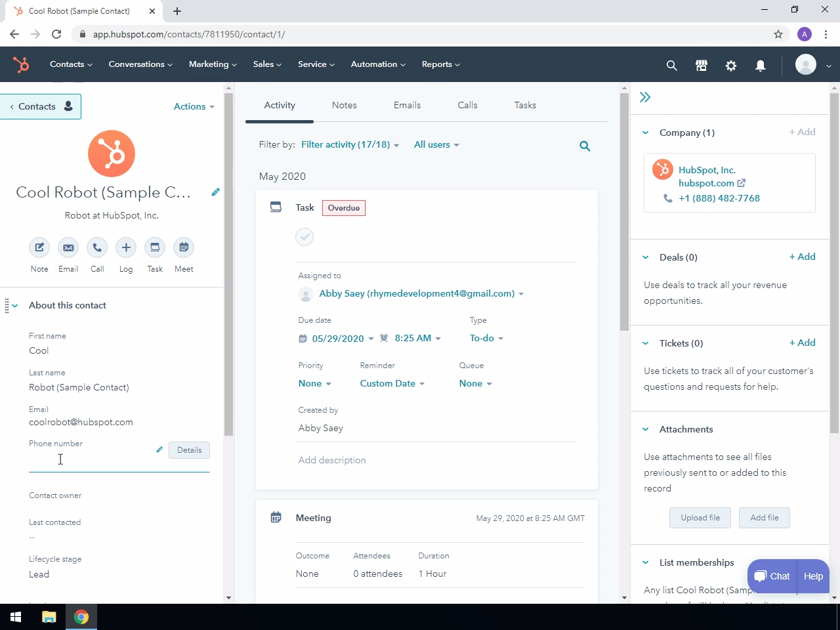Click the Chrome icon in the taskbar
This screenshot has width=840, height=630.
(81, 617)
